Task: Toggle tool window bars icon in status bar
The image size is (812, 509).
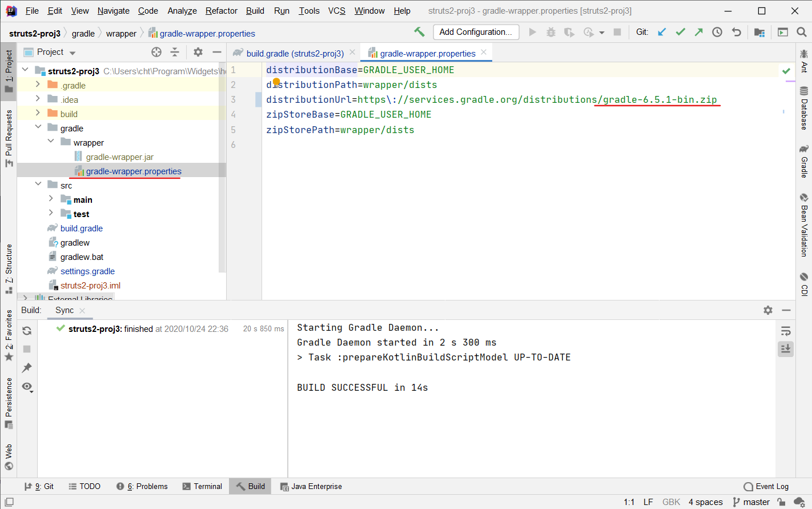Action: click(x=9, y=502)
